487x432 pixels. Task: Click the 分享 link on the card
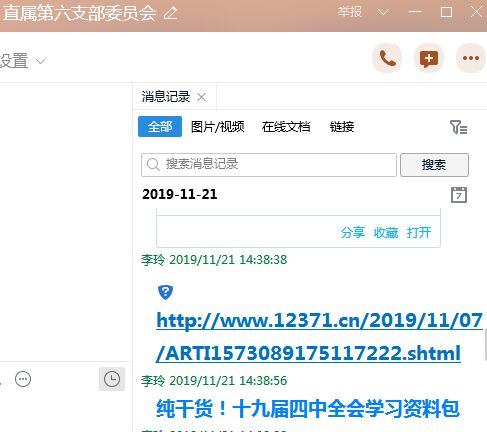tap(352, 233)
